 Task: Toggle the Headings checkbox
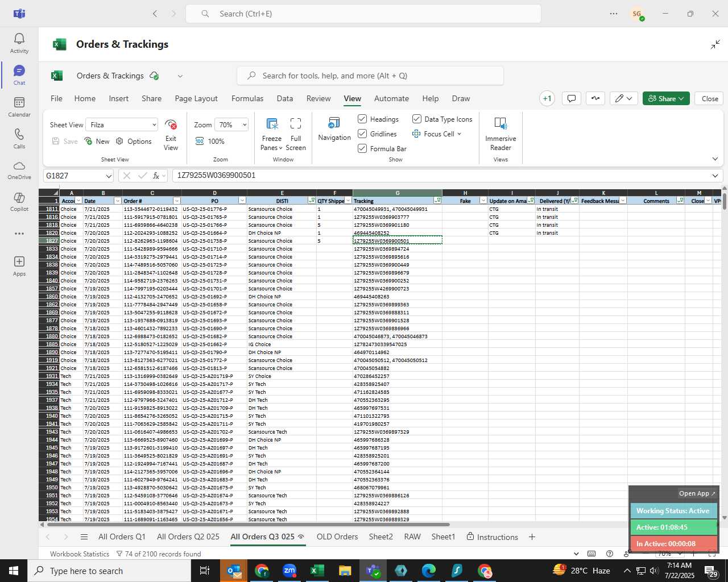click(x=362, y=119)
